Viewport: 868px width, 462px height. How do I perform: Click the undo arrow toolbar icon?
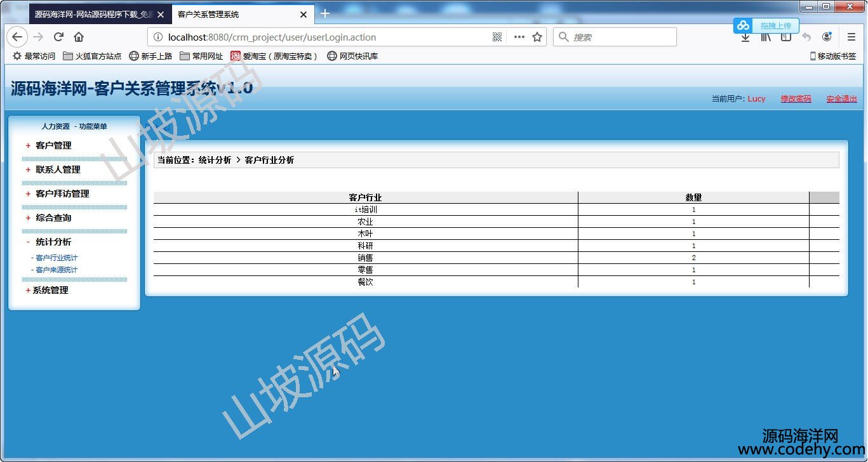point(806,37)
